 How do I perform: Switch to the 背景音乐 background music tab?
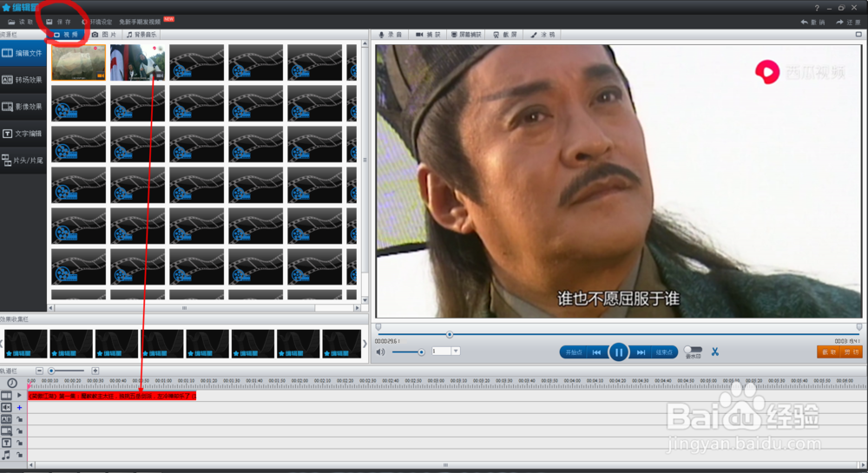(141, 35)
